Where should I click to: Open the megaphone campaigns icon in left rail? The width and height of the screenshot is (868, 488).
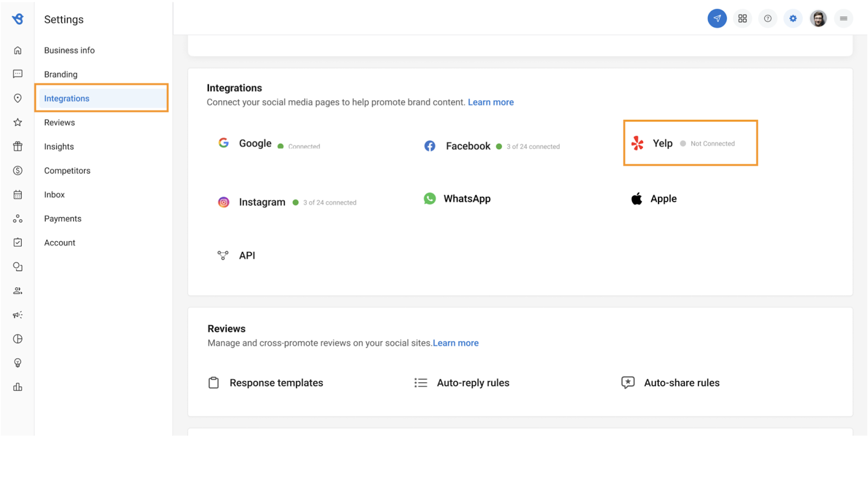[x=18, y=315]
